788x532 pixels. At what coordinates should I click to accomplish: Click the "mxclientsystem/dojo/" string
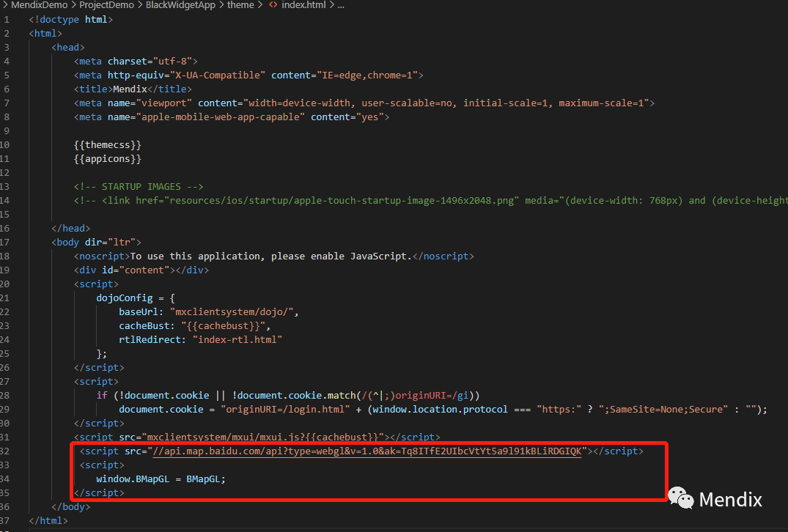(x=232, y=312)
